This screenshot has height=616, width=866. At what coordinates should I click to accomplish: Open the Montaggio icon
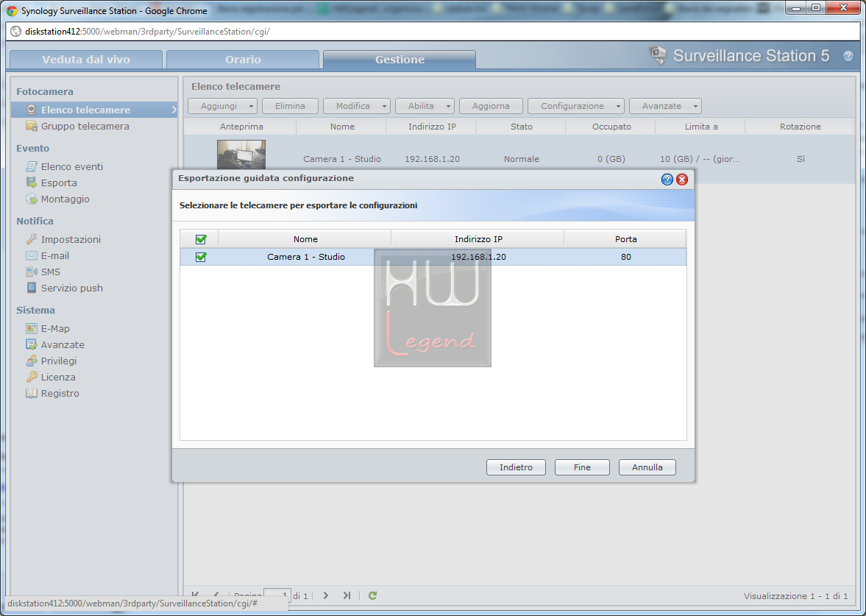(x=32, y=199)
